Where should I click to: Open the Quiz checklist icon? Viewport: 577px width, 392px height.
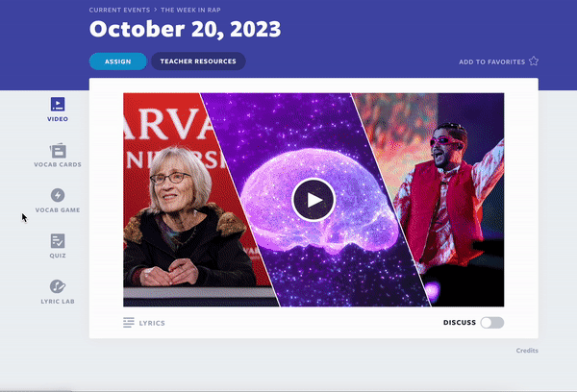[x=58, y=241]
